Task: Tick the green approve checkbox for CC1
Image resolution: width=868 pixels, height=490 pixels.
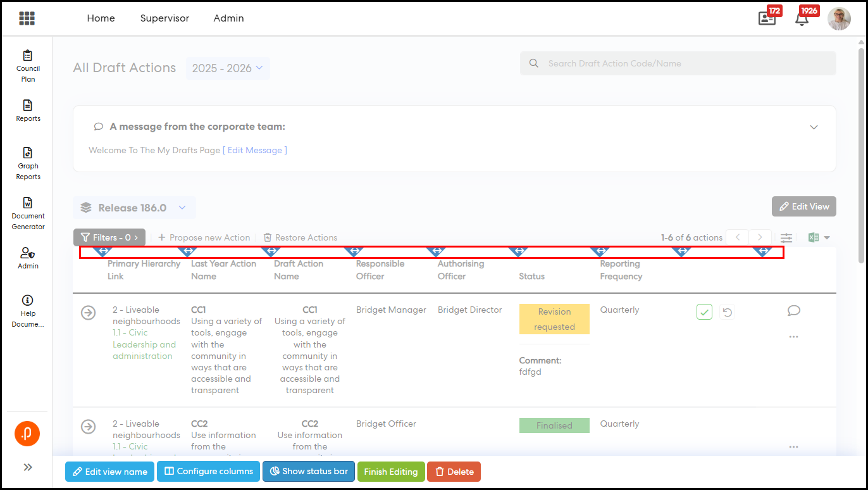Action: click(x=704, y=312)
